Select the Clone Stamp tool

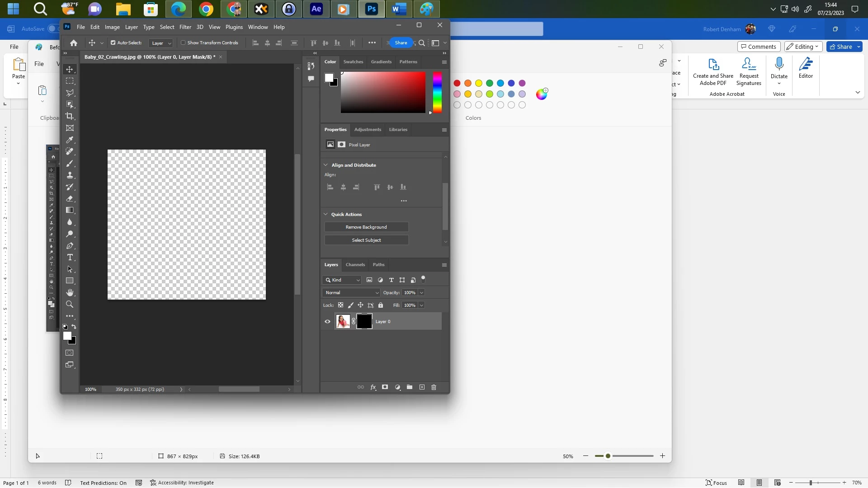tap(70, 175)
